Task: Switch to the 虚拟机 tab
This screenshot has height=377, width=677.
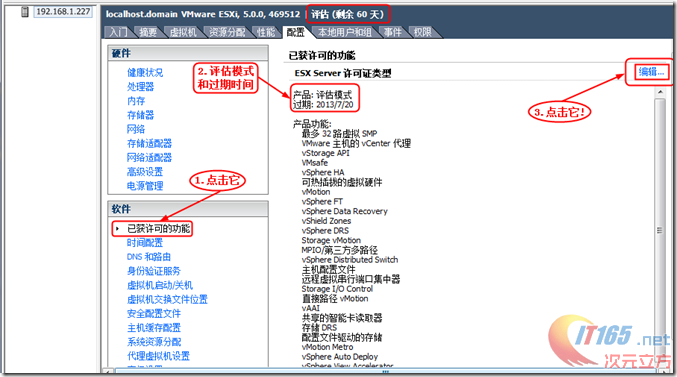Action: click(183, 32)
